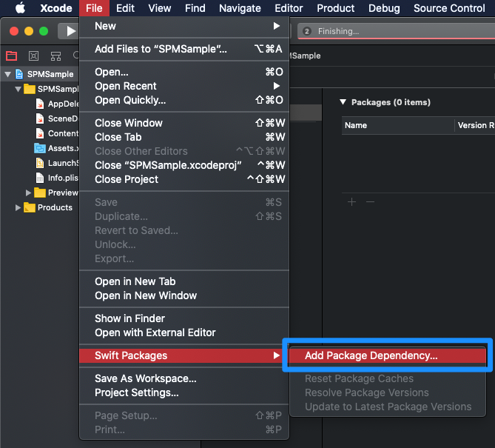Choose Close SPMSample.xcodeproj
This screenshot has height=448, width=495.
184,165
